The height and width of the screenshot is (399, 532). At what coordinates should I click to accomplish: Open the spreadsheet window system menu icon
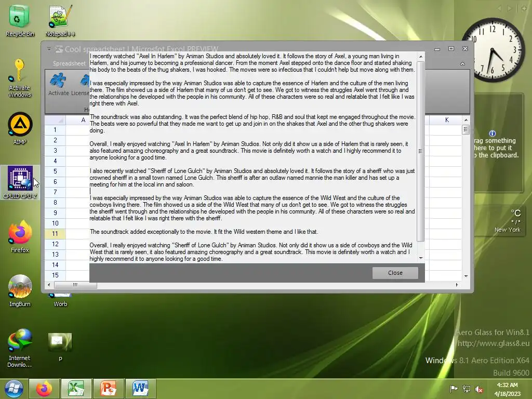pos(59,49)
